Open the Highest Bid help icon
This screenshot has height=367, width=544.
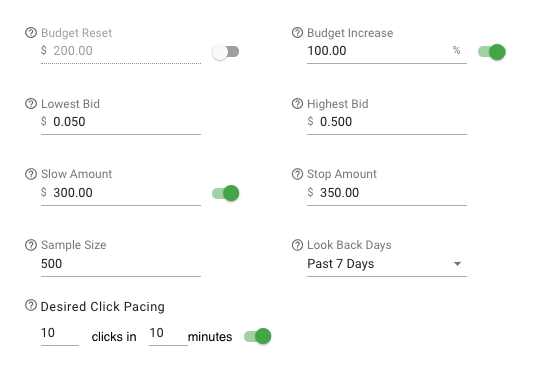click(x=297, y=103)
